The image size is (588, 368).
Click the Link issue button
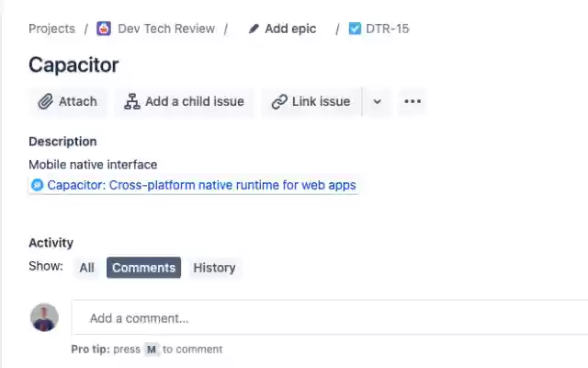pyautogui.click(x=311, y=101)
